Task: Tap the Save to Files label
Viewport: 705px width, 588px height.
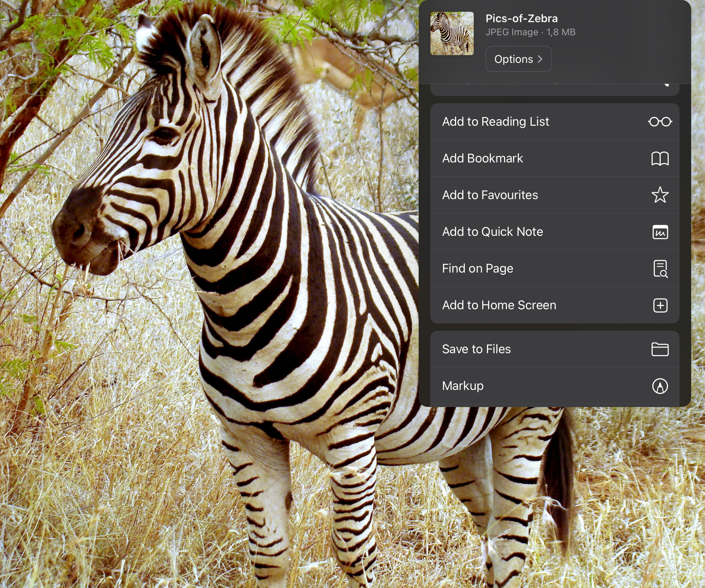Action: click(x=476, y=349)
